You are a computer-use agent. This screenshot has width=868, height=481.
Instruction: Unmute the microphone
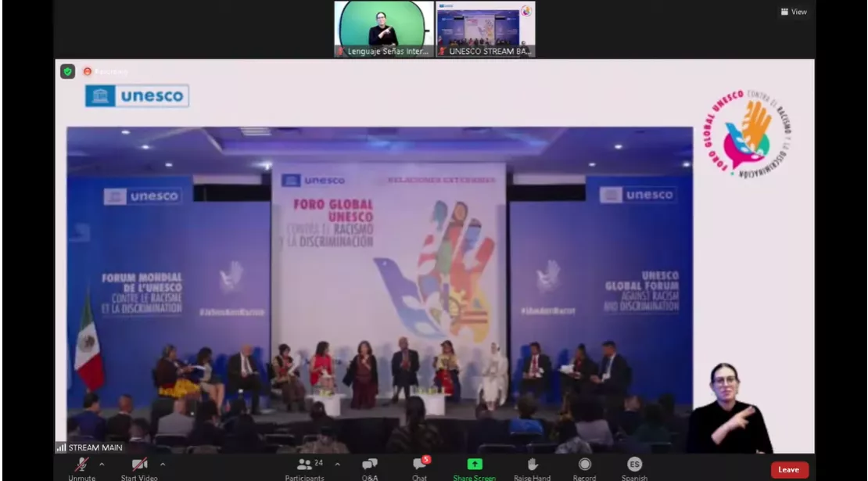[82, 468]
